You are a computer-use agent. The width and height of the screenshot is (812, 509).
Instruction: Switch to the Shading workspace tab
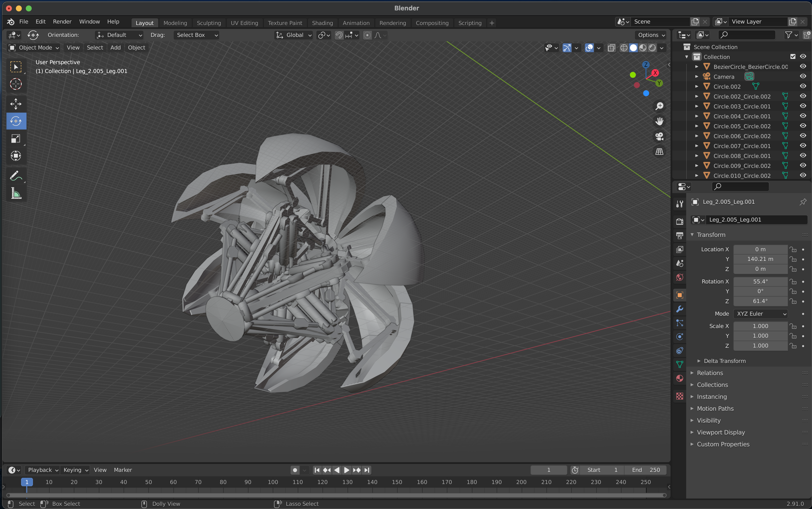[x=322, y=23]
